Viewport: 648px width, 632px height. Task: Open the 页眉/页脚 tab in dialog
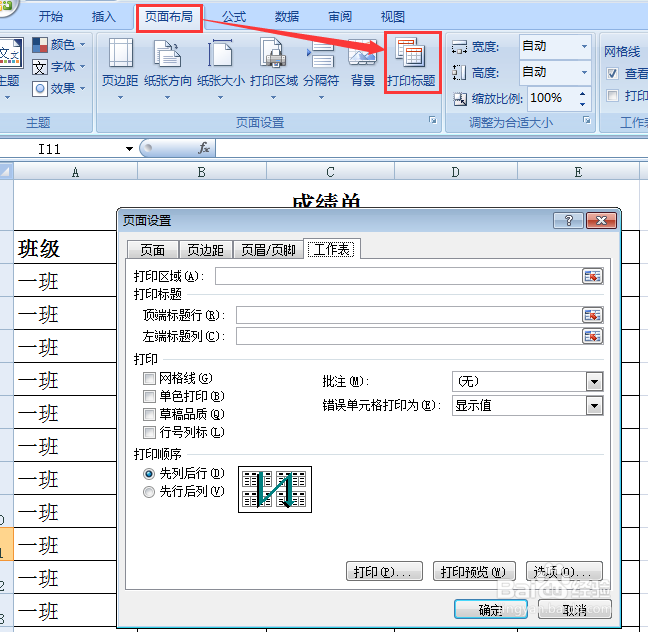[x=268, y=250]
